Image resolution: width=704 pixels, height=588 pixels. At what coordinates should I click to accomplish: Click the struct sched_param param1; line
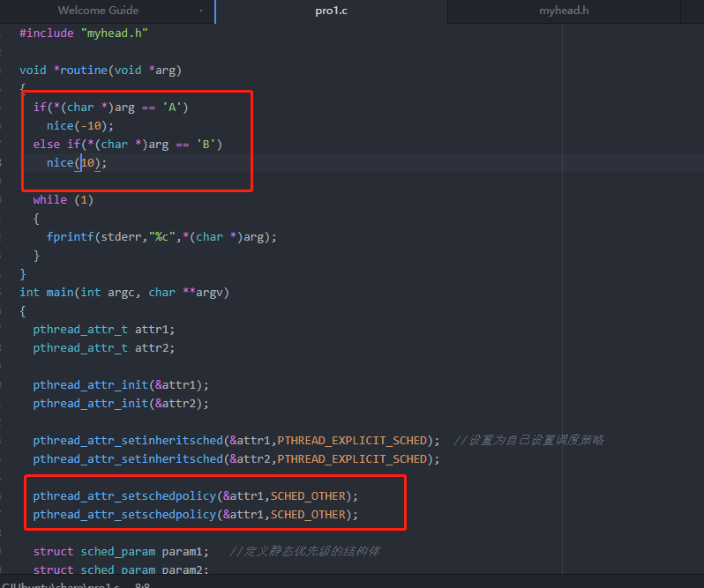[121, 552]
